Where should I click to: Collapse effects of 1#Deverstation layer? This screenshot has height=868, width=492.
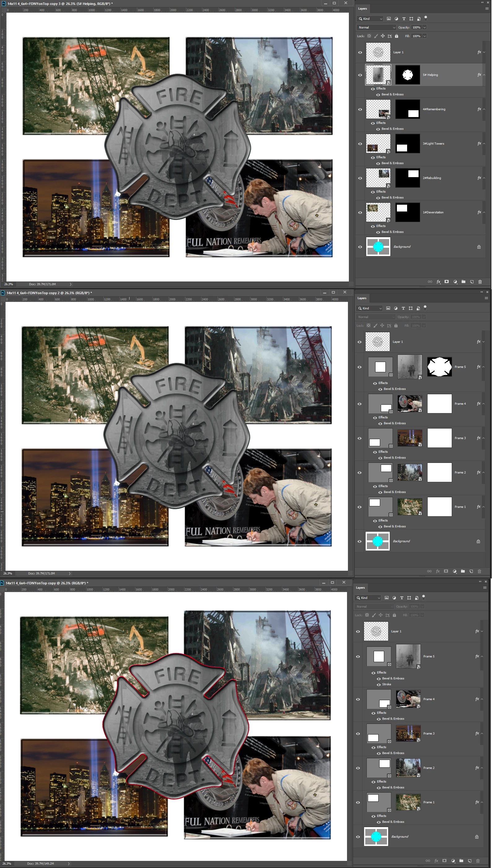[484, 212]
